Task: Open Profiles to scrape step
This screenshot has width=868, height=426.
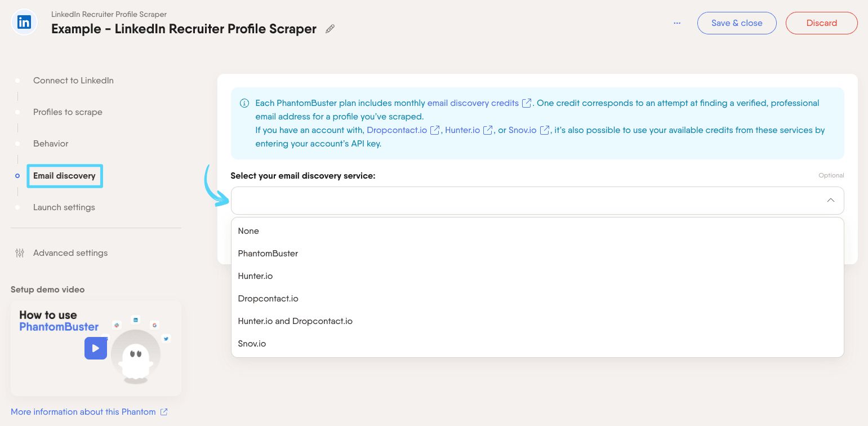Action: [68, 112]
